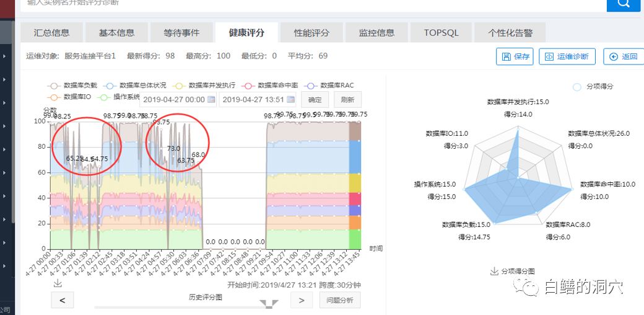Go to next period with > button
Image resolution: width=644 pixels, height=315 pixels.
pyautogui.click(x=302, y=299)
